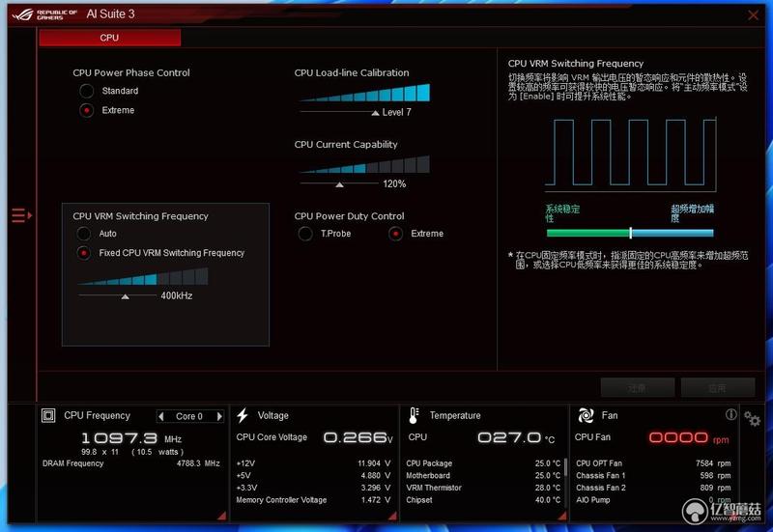Screen dimensions: 773x532
Task: Click the VRM Thermistor temperature row
Action: [x=484, y=488]
